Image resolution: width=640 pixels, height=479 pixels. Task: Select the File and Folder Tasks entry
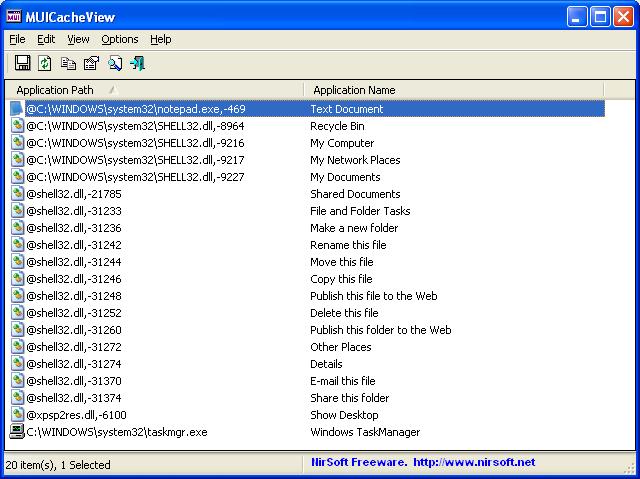(360, 211)
